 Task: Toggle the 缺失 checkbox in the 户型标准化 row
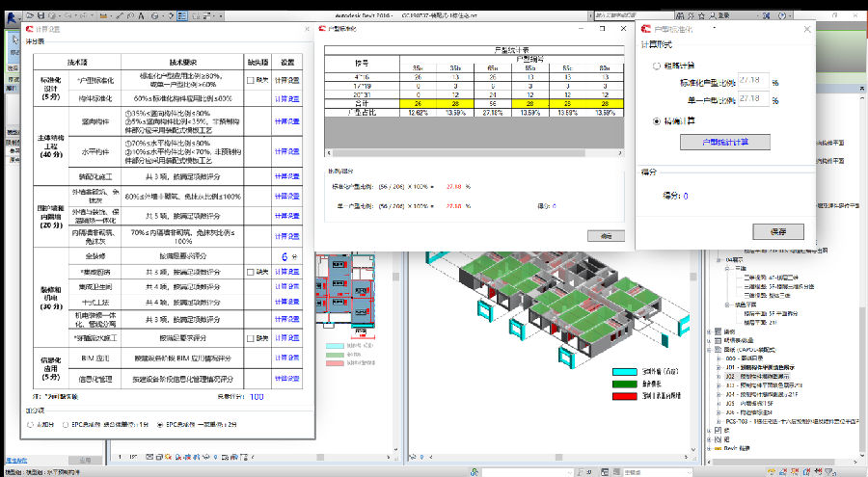tap(250, 80)
